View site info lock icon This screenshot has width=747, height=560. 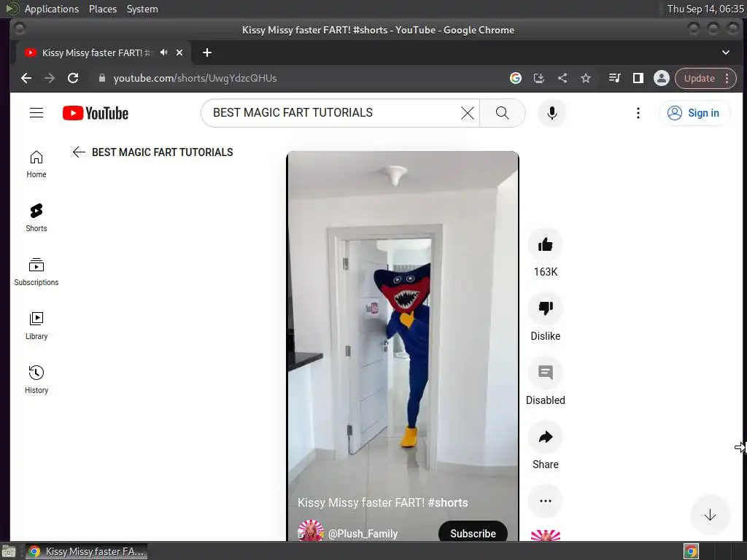coord(101,78)
